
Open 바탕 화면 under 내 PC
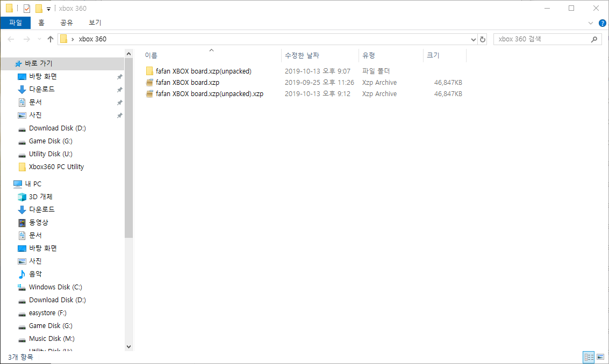pos(42,248)
